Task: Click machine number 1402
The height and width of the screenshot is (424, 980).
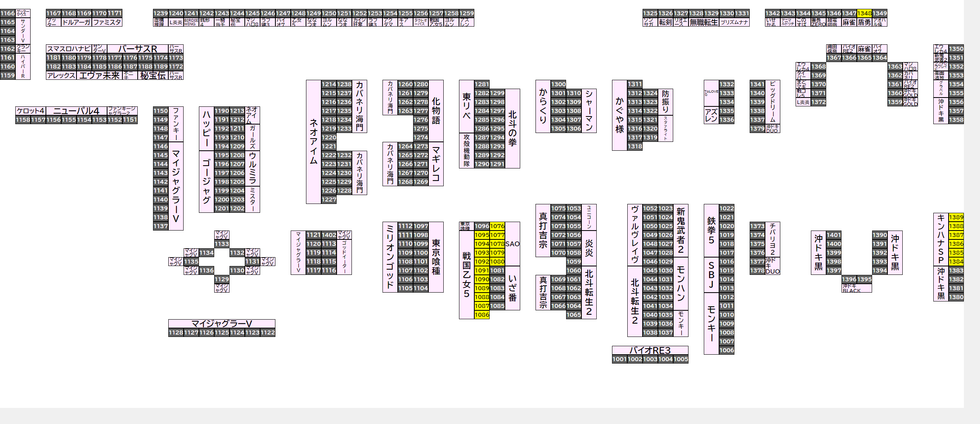Action: tap(329, 235)
